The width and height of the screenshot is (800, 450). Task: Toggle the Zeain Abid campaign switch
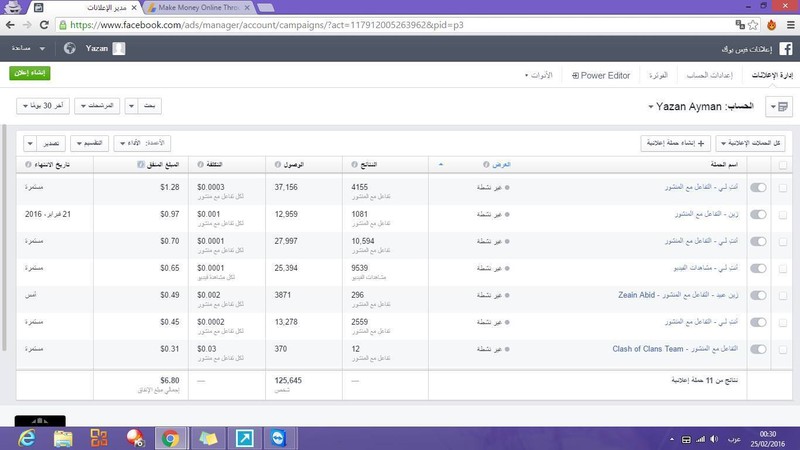pyautogui.click(x=758, y=295)
